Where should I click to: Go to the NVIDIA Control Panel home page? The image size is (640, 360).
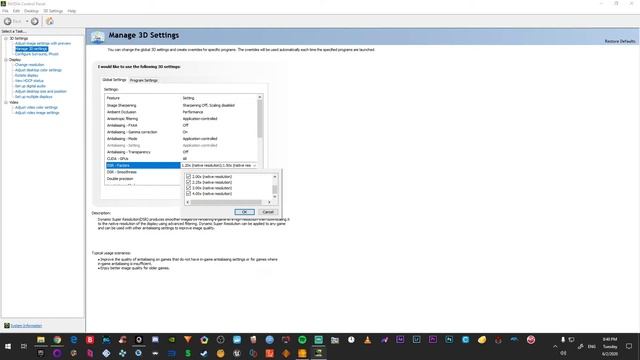[50, 21]
